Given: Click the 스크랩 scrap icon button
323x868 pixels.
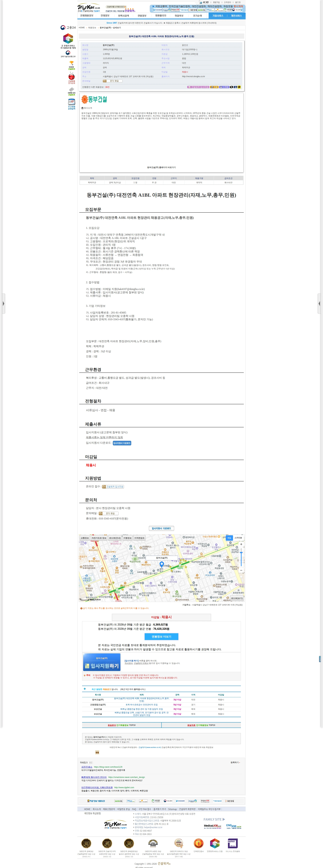Looking at the screenshot, I should (224, 87).
